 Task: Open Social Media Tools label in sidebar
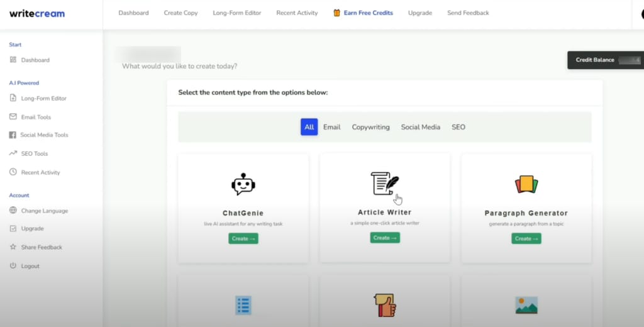pyautogui.click(x=45, y=135)
